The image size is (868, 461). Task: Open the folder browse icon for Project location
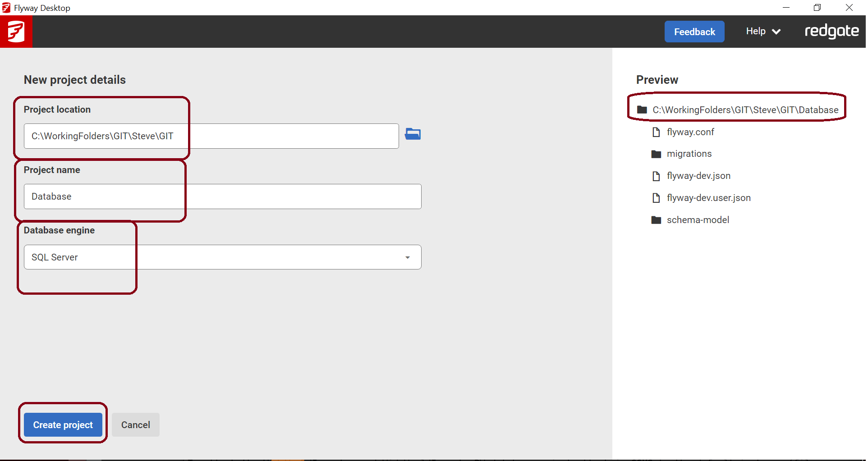(413, 134)
